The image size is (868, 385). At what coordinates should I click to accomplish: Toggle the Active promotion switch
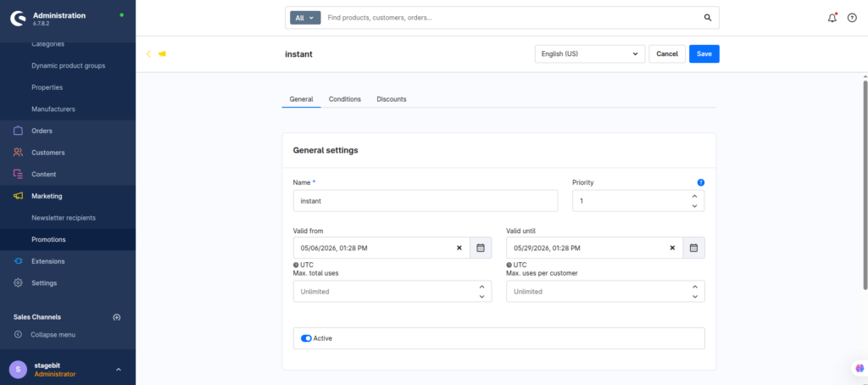click(x=306, y=338)
